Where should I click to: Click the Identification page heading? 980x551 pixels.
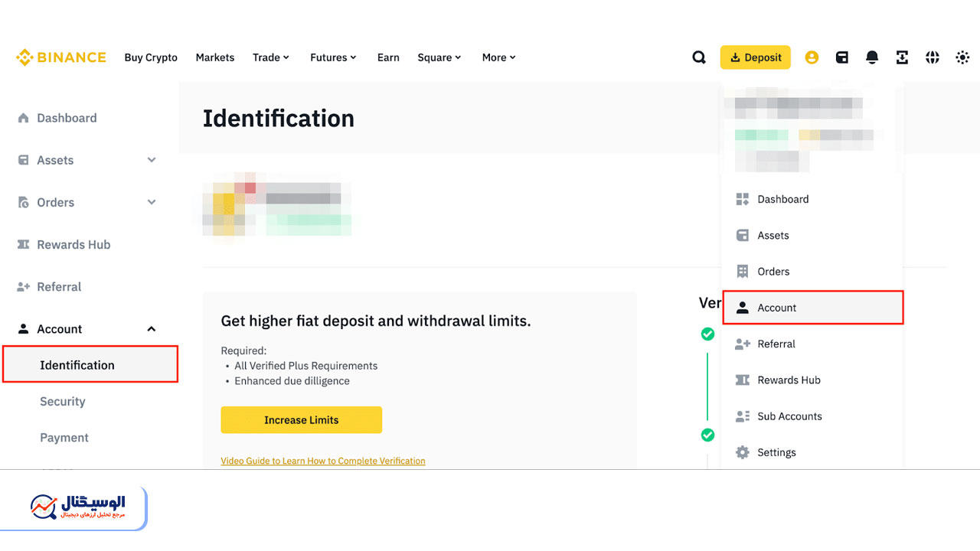tap(279, 119)
